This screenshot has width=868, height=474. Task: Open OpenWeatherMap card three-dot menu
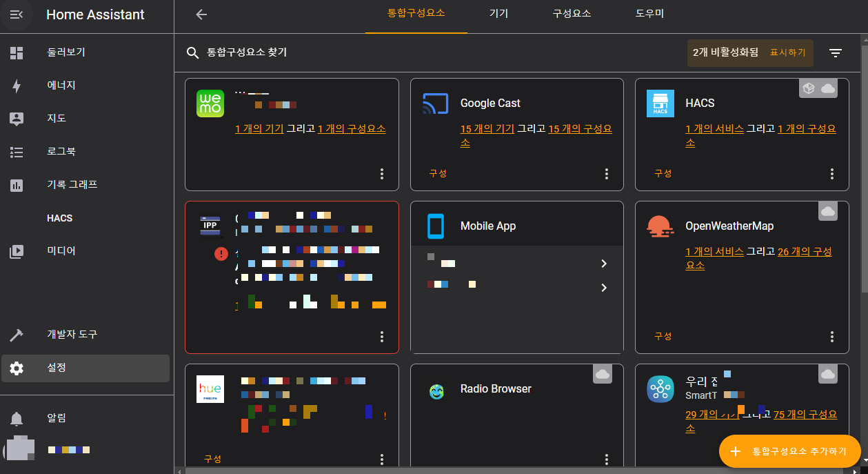point(832,337)
